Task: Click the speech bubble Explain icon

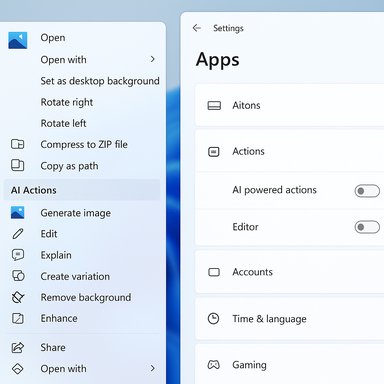Action: tap(18, 255)
